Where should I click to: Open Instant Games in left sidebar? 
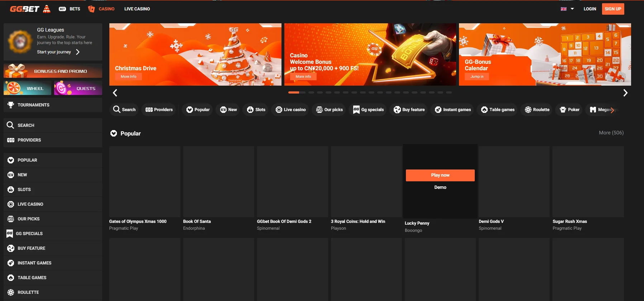34,263
